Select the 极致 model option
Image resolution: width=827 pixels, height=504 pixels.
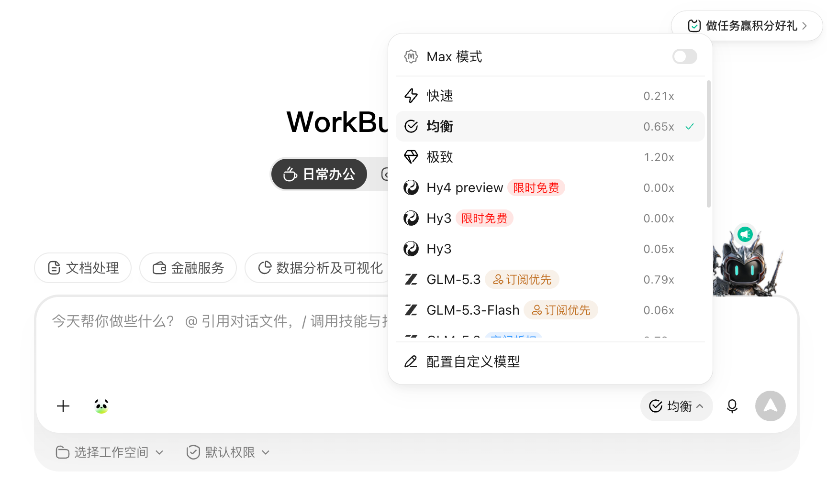coord(550,157)
